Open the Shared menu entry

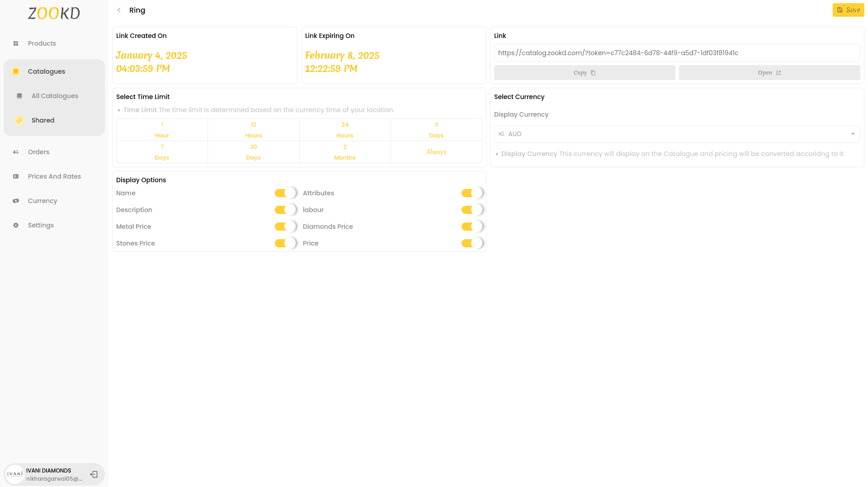43,120
